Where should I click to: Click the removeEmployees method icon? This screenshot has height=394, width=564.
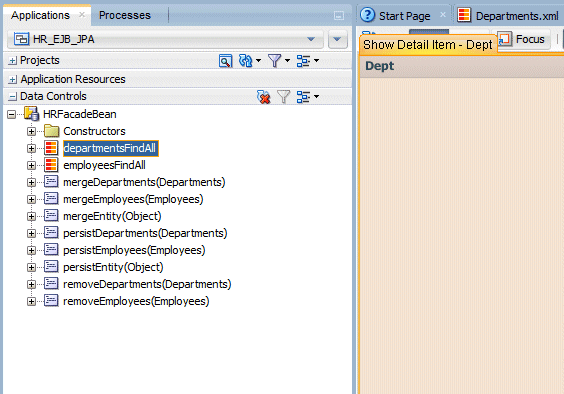(x=51, y=300)
